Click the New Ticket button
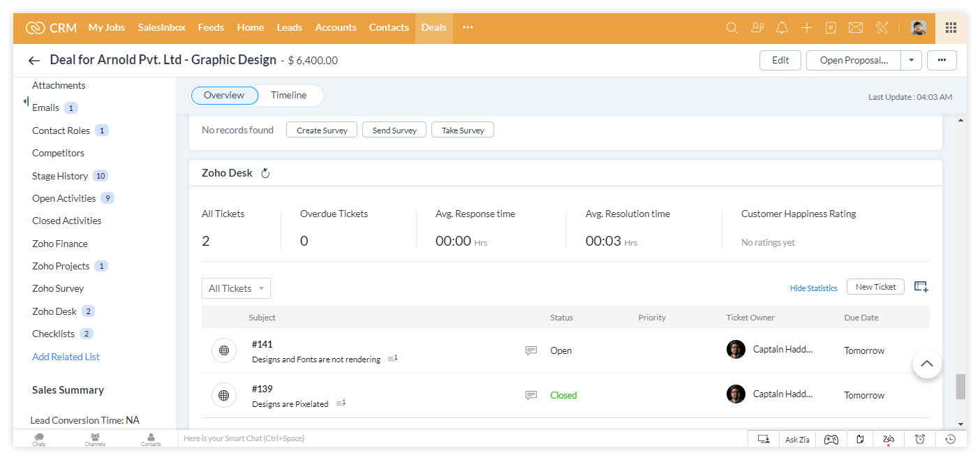Viewport: 980px width, 460px height. 876,287
